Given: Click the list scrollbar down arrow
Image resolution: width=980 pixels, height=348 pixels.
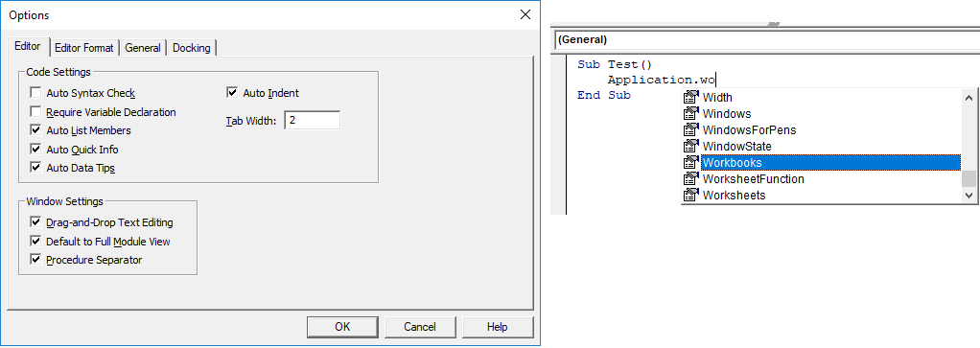Looking at the screenshot, I should coord(968,196).
